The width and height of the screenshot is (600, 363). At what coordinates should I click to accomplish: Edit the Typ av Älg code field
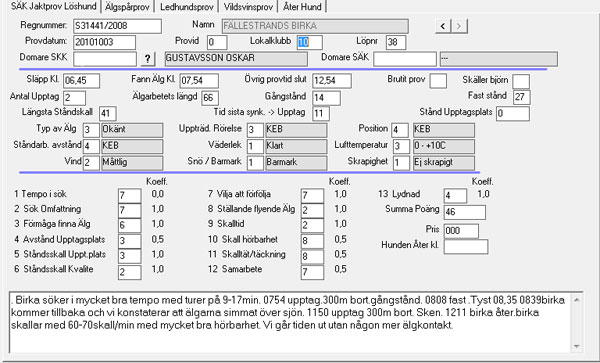91,130
